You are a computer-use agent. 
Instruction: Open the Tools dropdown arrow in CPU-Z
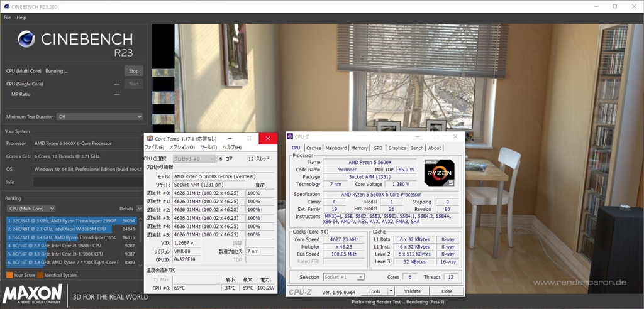[391, 291]
